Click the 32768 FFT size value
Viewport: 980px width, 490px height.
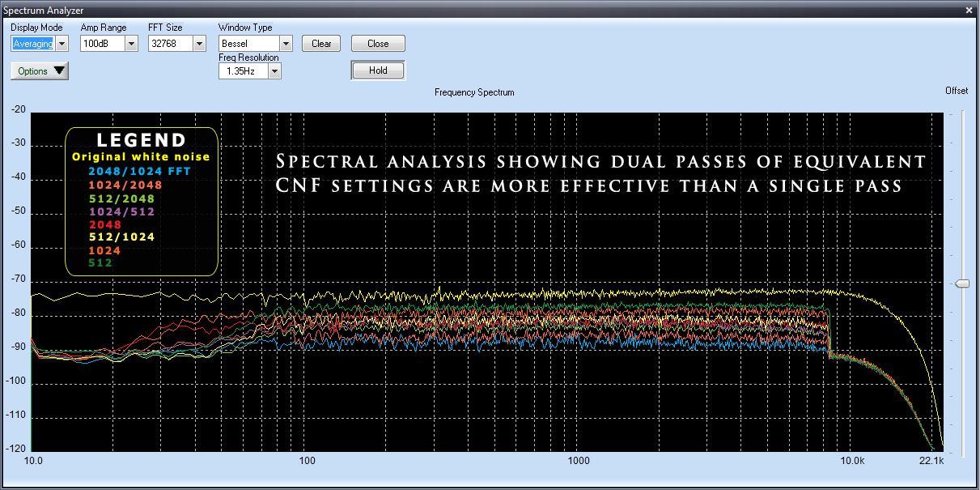click(x=171, y=44)
